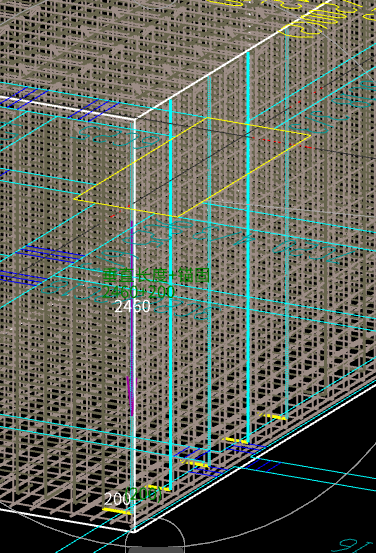The width and height of the screenshot is (376, 553).
Task: Select the yellow text at top right corner
Action: pos(328,18)
